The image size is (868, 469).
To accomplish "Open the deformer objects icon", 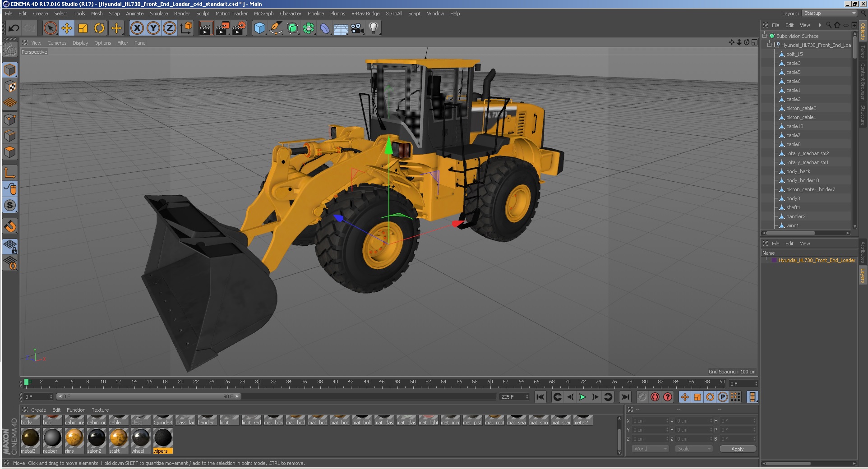I will pos(325,28).
